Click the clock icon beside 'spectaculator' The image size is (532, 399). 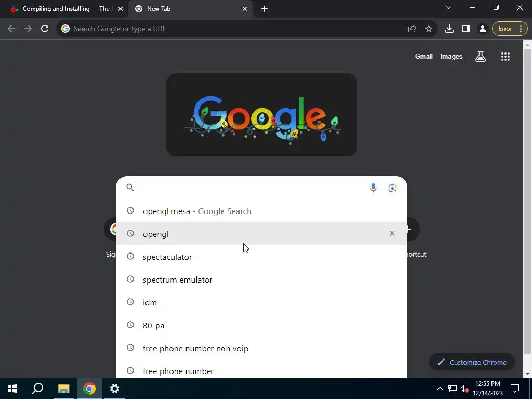pyautogui.click(x=130, y=257)
